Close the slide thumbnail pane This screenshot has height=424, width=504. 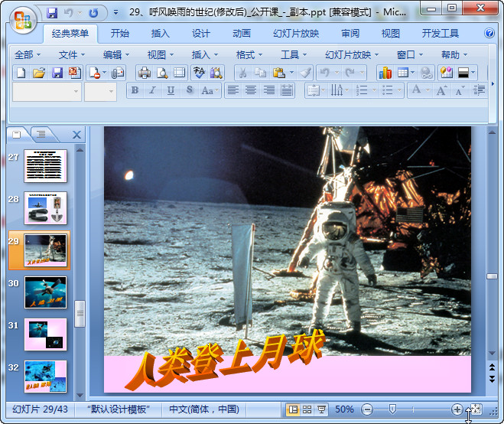(x=76, y=135)
